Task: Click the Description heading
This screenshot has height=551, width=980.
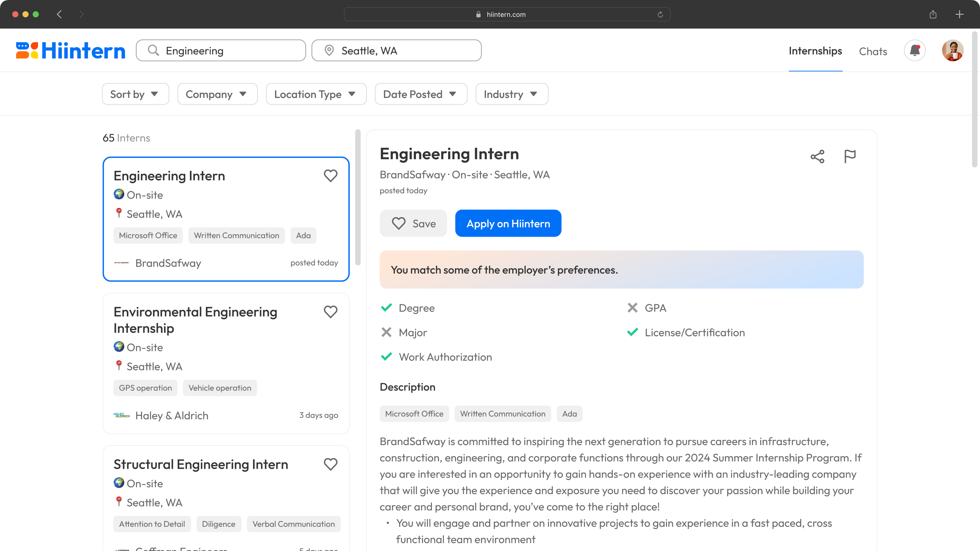Action: click(x=407, y=387)
